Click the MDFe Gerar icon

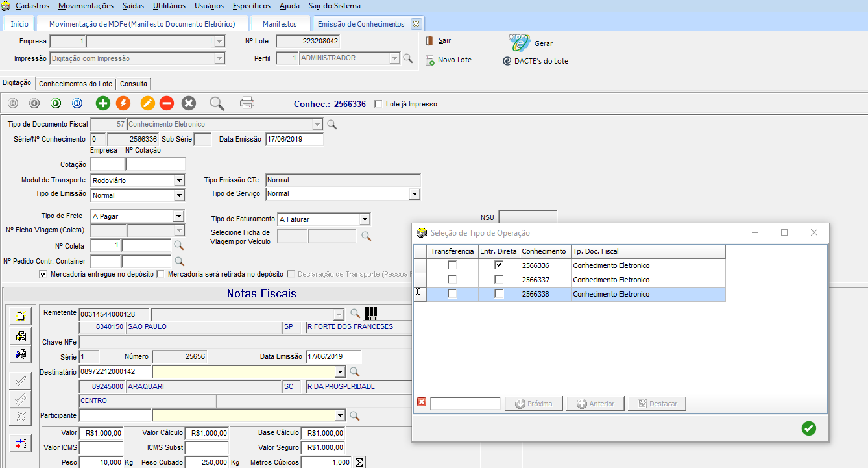click(x=520, y=43)
